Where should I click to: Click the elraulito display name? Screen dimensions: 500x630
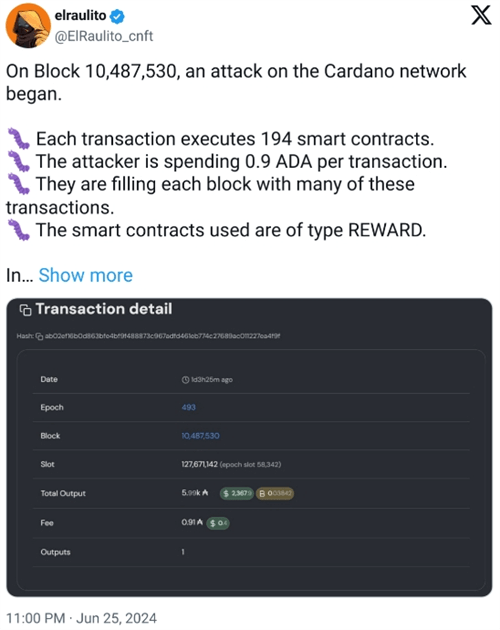point(80,16)
